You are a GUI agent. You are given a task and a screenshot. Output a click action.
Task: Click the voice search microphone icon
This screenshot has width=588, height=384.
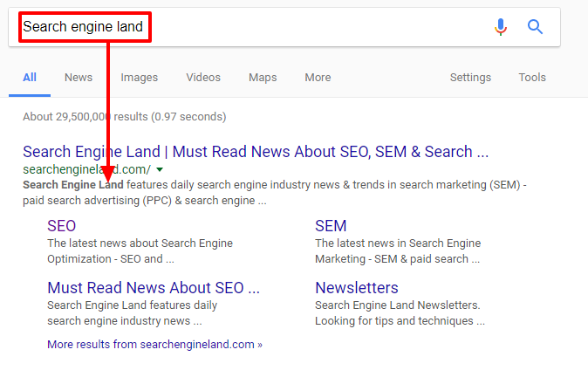click(x=500, y=27)
